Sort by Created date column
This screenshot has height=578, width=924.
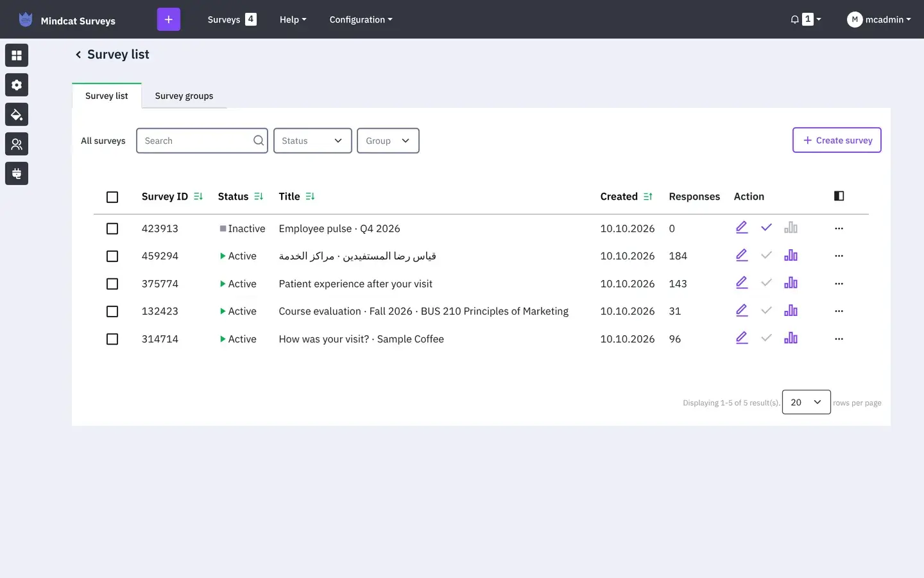click(x=626, y=197)
